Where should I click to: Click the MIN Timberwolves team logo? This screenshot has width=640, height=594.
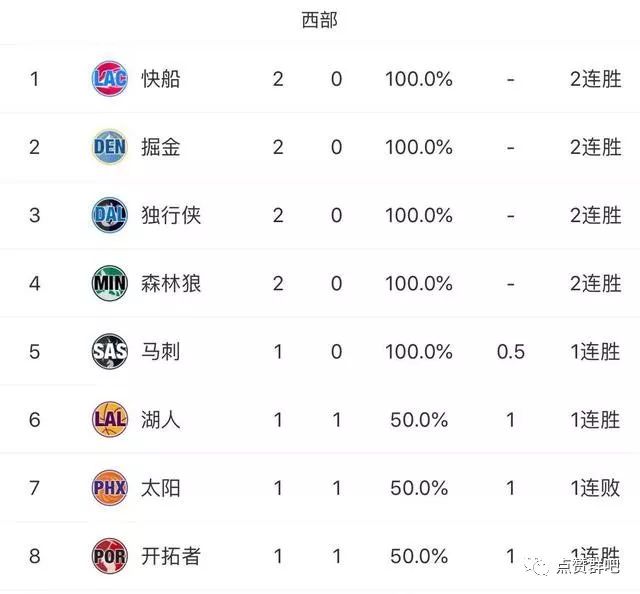[110, 283]
